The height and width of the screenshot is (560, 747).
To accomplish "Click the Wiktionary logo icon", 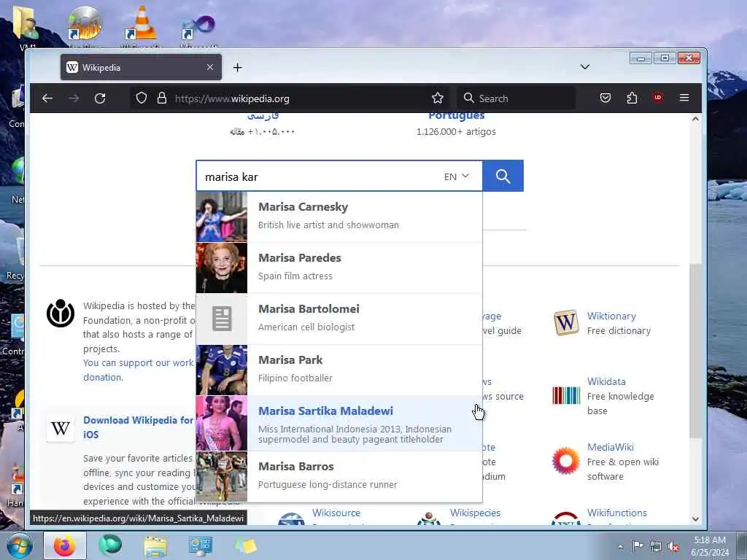I will pos(566,323).
